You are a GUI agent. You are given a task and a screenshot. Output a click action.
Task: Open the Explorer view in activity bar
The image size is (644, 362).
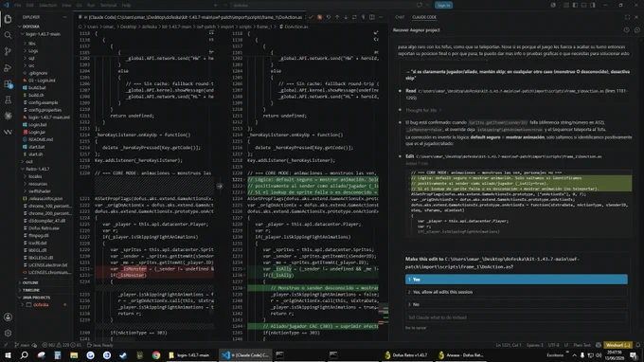pos(8,19)
